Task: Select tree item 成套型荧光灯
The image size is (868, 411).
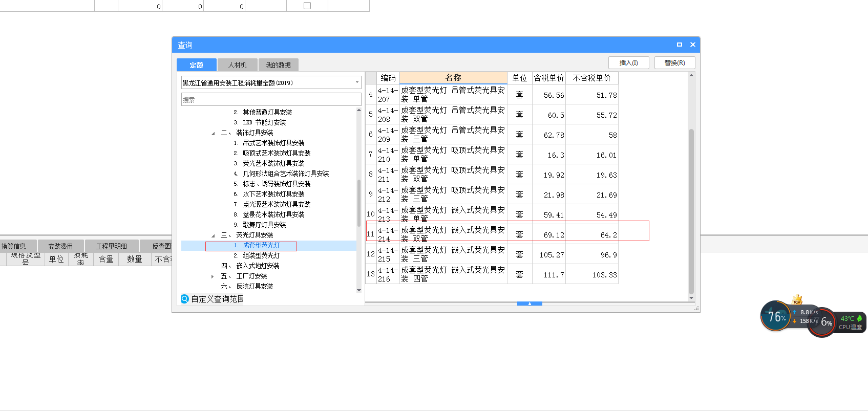Action: point(261,246)
